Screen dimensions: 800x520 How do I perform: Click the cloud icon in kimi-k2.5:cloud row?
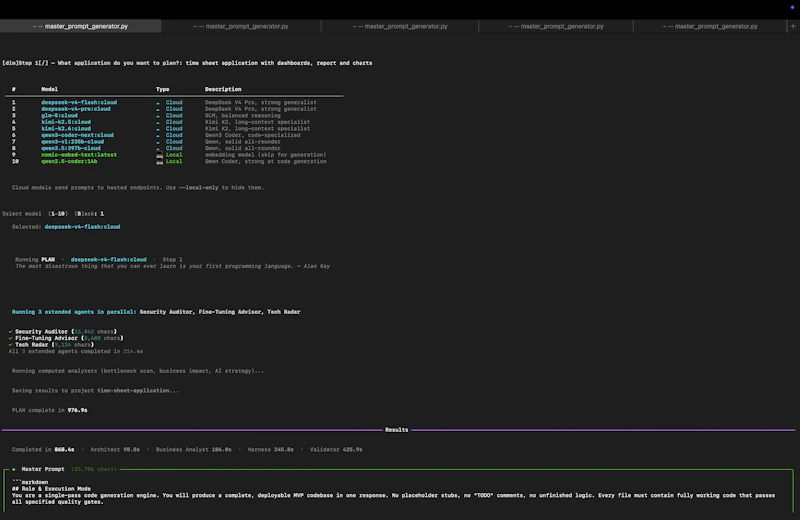[x=158, y=122]
